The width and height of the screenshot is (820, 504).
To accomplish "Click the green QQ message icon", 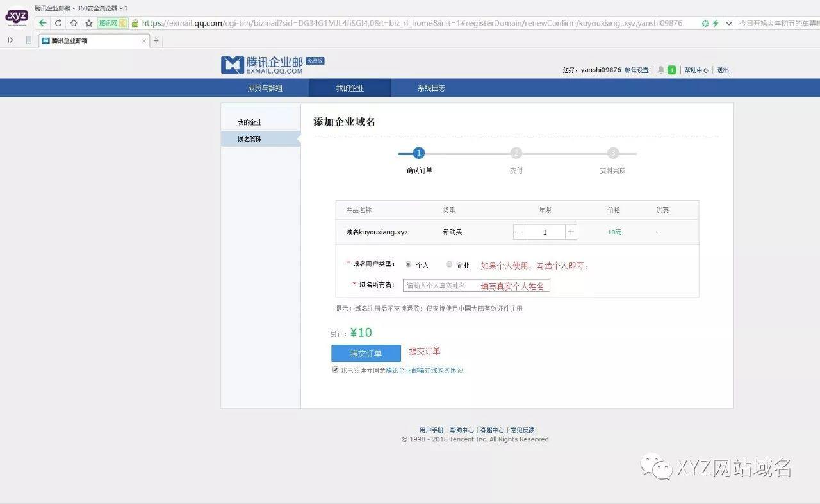I will 671,70.
